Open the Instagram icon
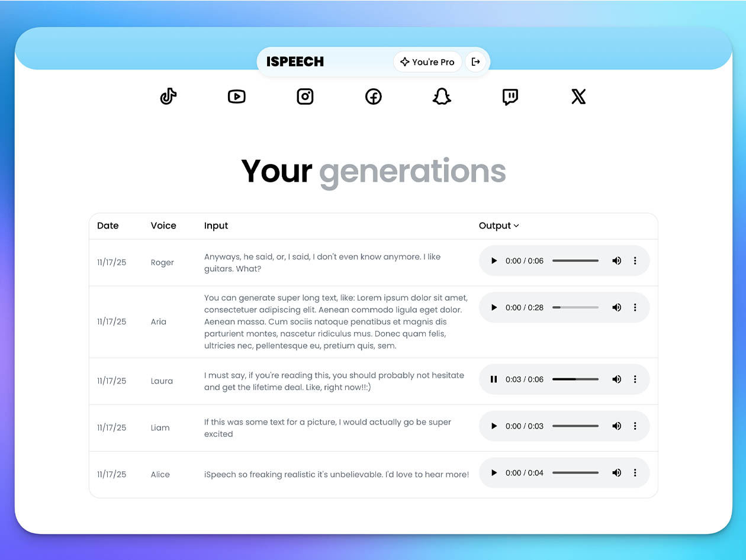 [x=305, y=96]
